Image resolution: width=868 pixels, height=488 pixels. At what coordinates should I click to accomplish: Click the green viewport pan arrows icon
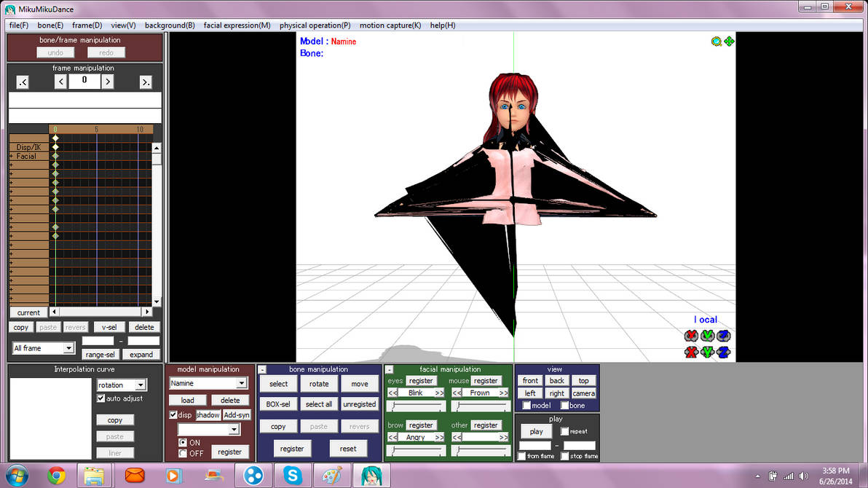point(729,42)
